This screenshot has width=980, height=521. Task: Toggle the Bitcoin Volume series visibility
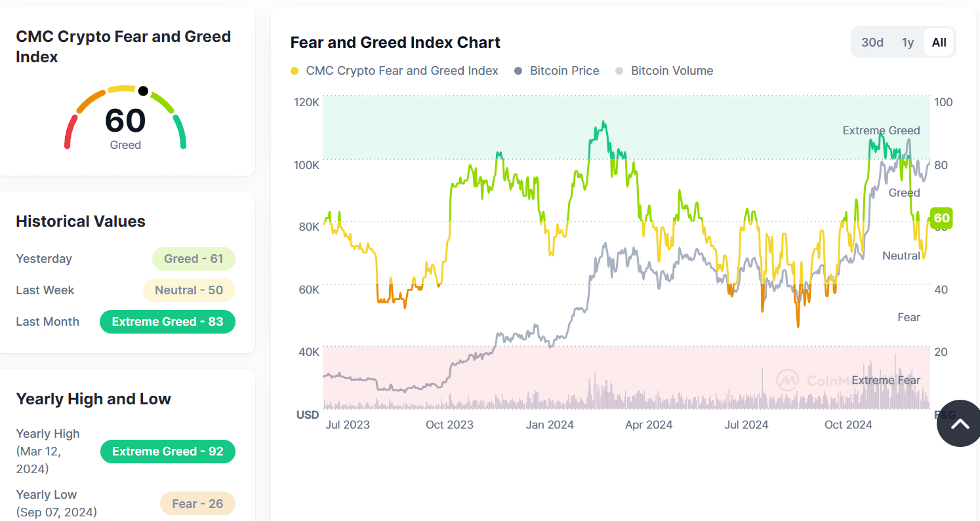(x=664, y=70)
